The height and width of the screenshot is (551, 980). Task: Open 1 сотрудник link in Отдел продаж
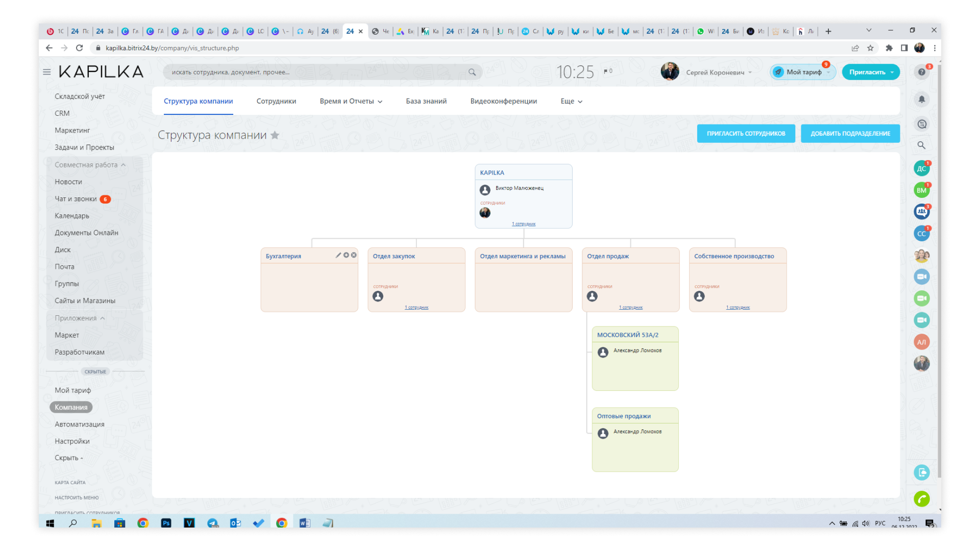click(631, 308)
